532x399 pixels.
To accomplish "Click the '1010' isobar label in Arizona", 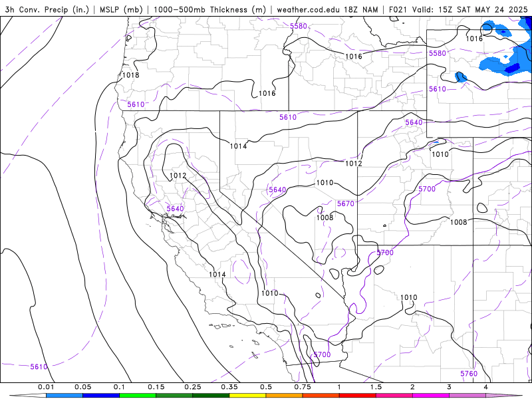I will point(408,297).
